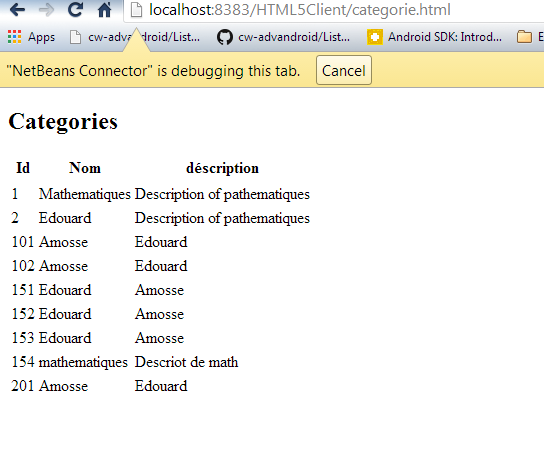Click the Descriot de math description
Viewport: 544px width, 453px height.
(186, 362)
